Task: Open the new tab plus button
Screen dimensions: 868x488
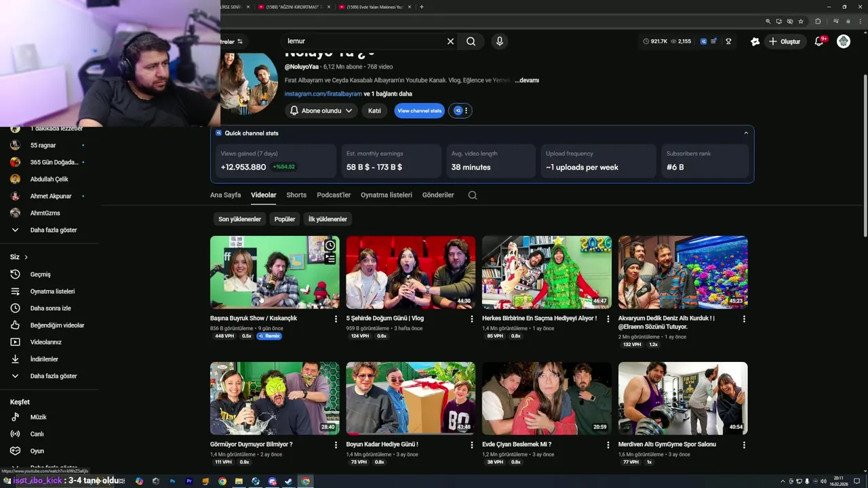Action: point(422,7)
